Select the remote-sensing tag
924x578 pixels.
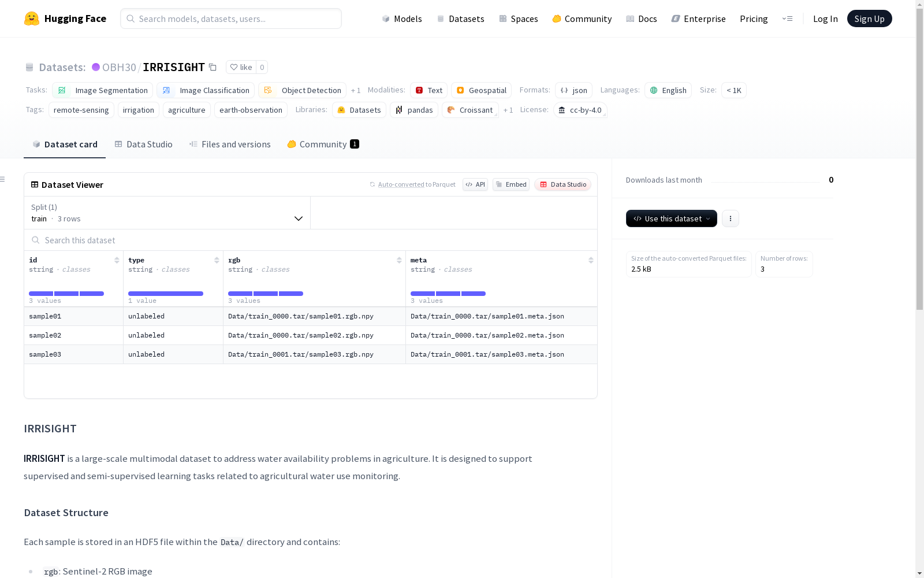81,110
